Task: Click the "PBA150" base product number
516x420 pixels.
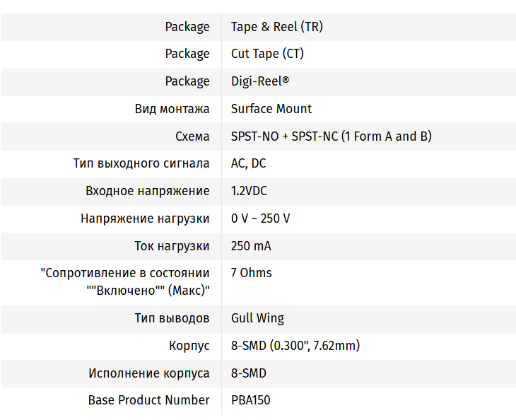Action: [250, 400]
